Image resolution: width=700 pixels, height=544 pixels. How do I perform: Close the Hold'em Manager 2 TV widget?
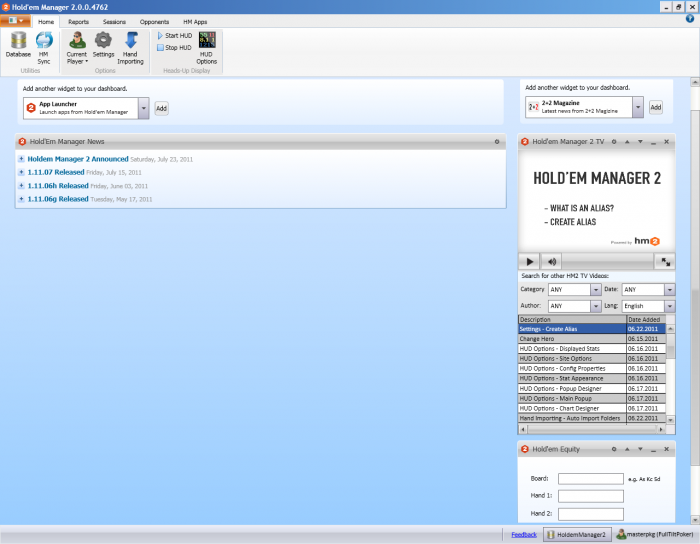point(667,141)
